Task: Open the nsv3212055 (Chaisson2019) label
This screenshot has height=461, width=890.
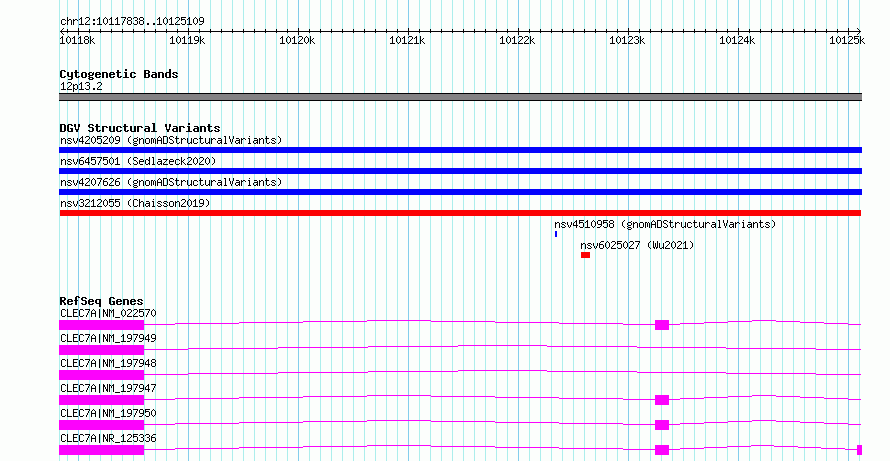Action: click(135, 203)
